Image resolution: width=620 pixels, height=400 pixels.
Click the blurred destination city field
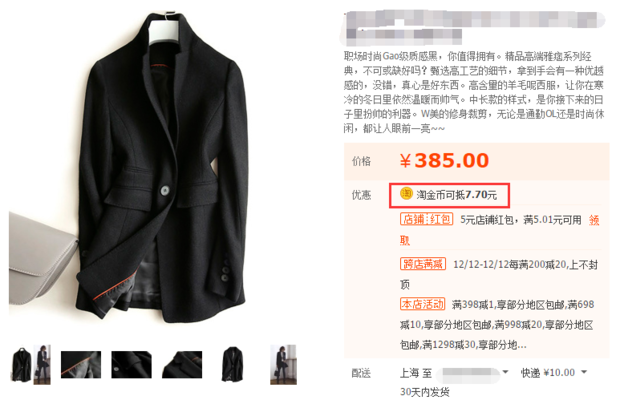click(471, 374)
